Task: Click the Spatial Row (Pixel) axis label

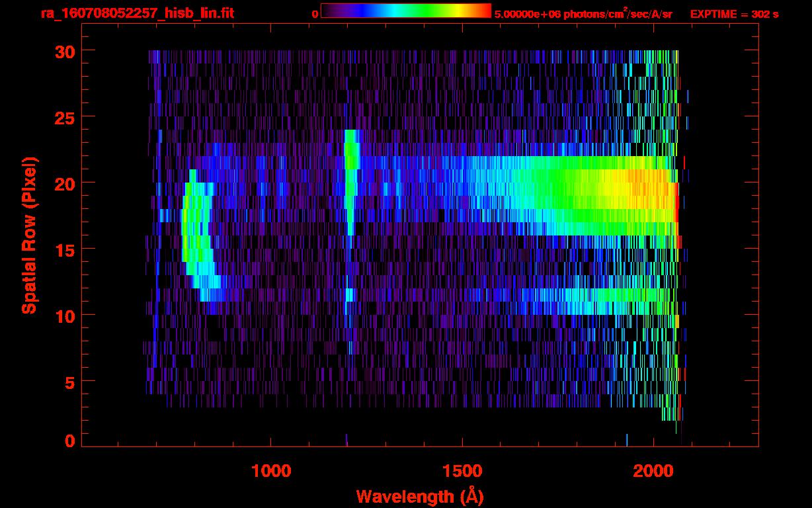Action: 28,235
